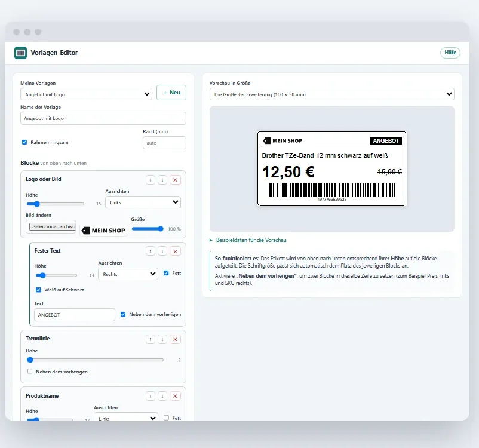Click the Text field containing ANGEBOT
This screenshot has height=448, width=479.
coord(75,315)
